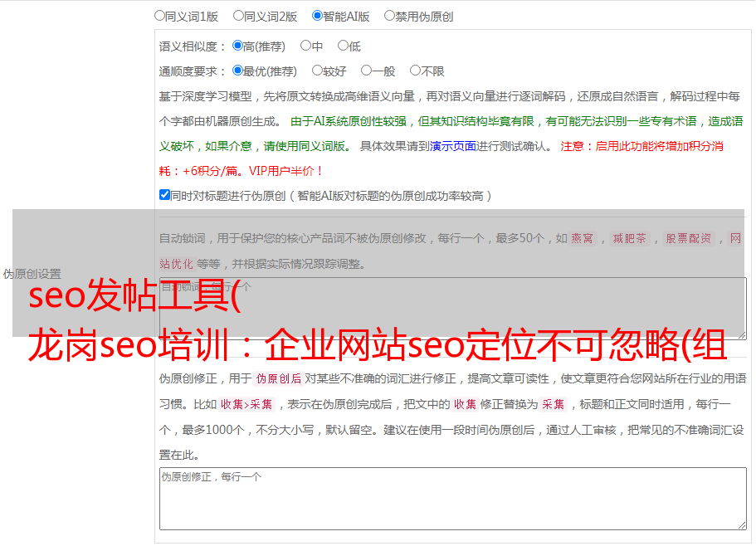Select the 同义词2版 radio option
The height and width of the screenshot is (546, 756).
point(238,16)
